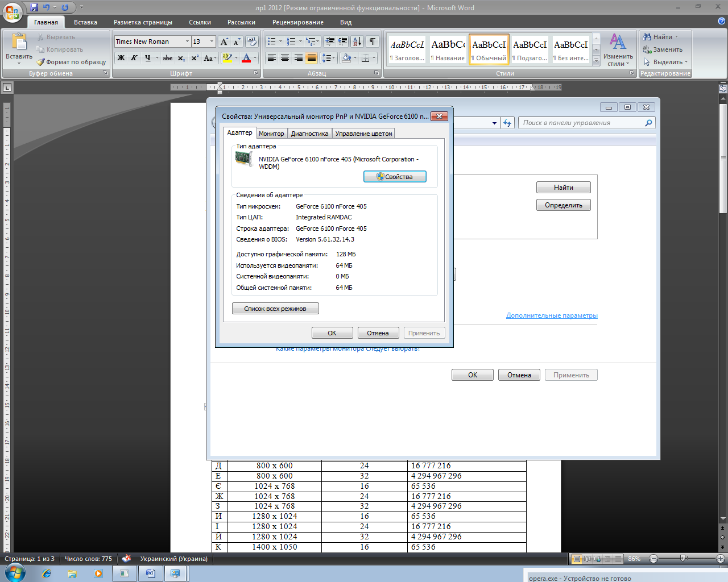Image resolution: width=728 pixels, height=582 pixels.
Task: Center align text
Action: pos(285,58)
